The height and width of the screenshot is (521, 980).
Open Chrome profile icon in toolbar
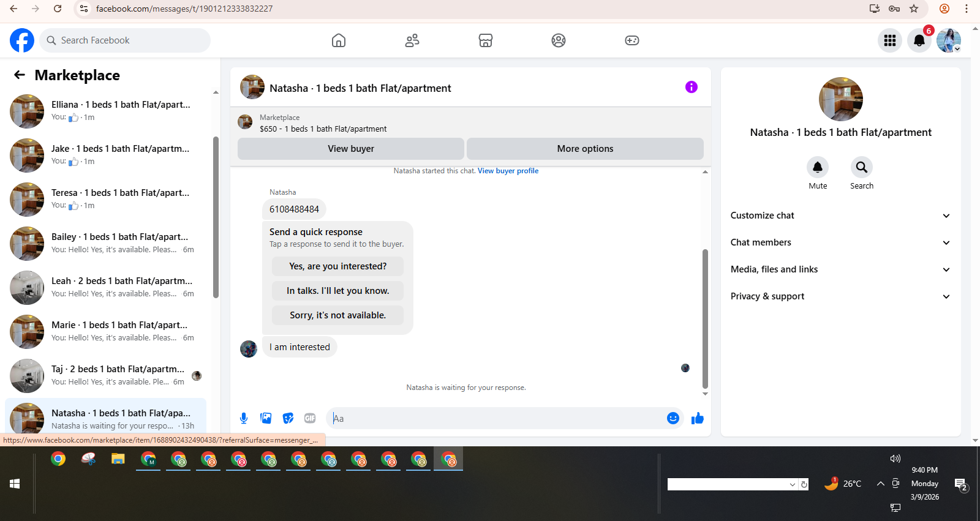click(x=944, y=9)
